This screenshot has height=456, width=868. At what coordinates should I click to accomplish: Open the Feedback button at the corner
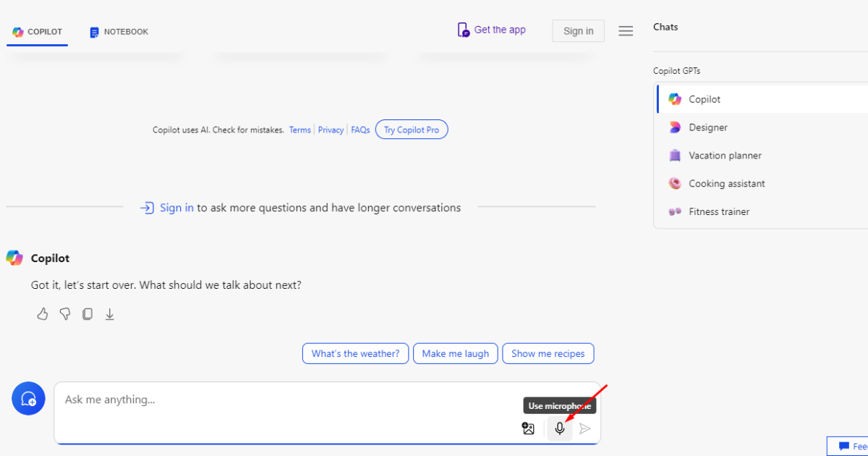click(848, 446)
